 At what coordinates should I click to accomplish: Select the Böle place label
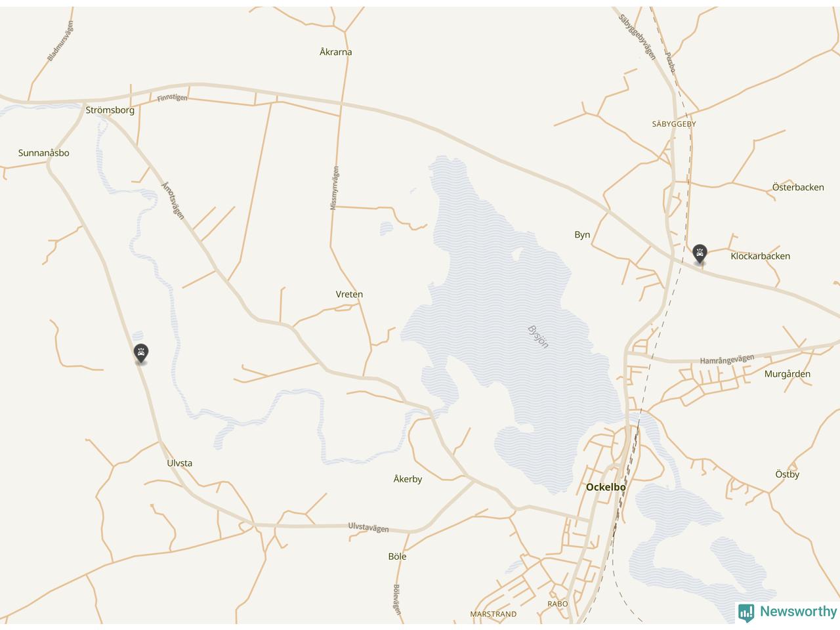pyautogui.click(x=397, y=556)
